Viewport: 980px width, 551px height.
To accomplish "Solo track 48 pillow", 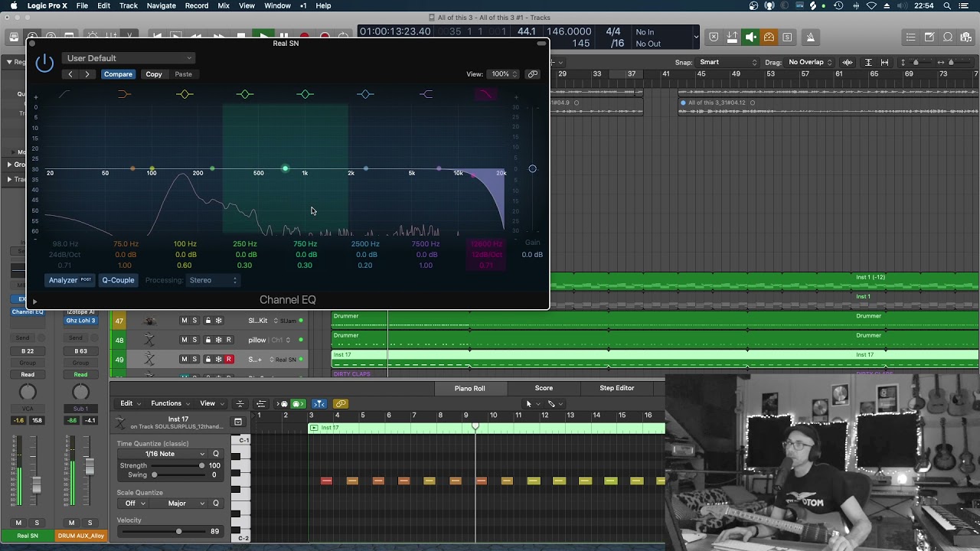I will [x=194, y=340].
